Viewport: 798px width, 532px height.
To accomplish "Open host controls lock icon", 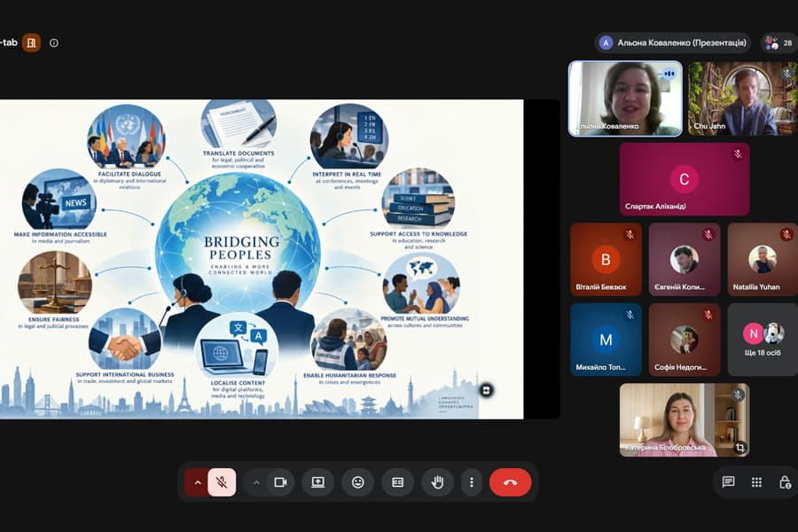I will 785,482.
